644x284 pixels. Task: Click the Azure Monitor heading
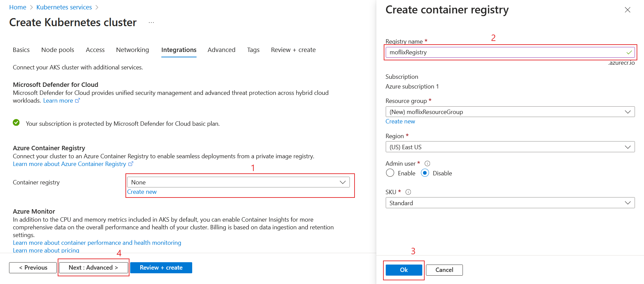click(34, 211)
